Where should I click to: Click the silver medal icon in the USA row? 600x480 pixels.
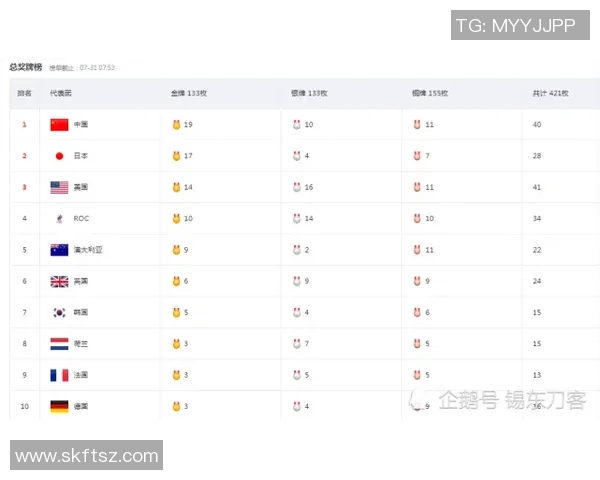[297, 187]
